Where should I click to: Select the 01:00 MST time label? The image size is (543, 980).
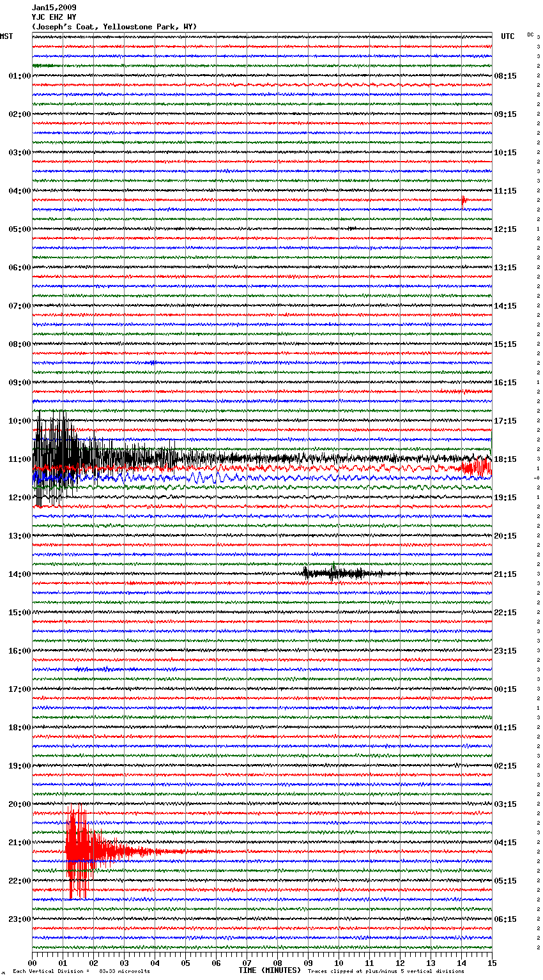pyautogui.click(x=20, y=76)
